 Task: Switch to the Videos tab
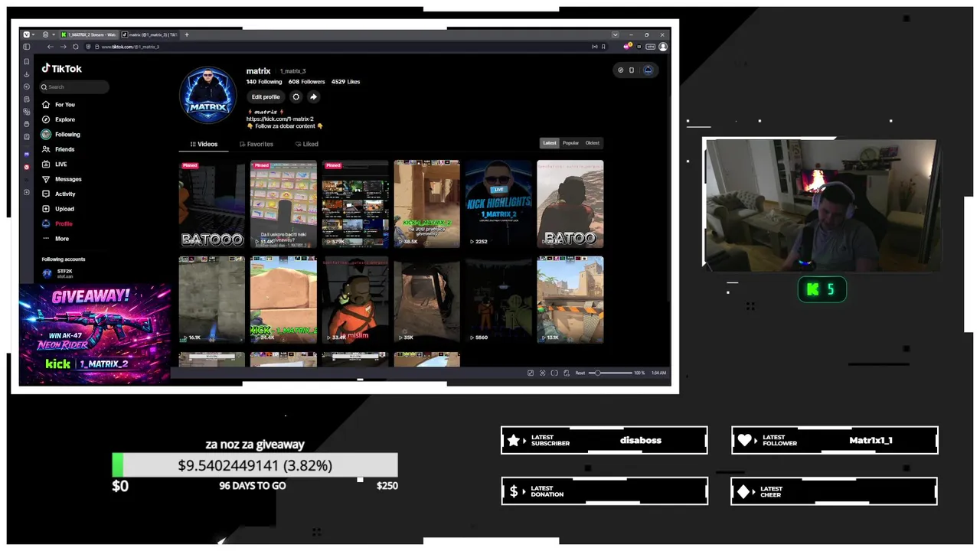coord(204,144)
